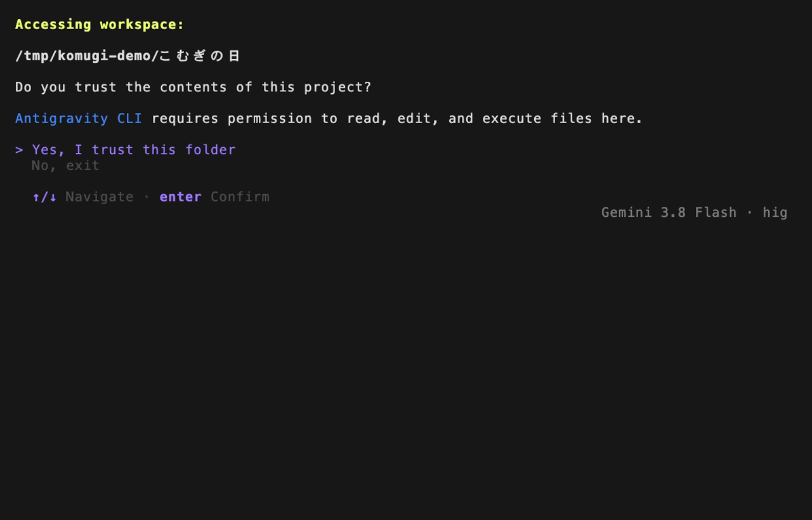Screen dimensions: 812x520
Task: Click the "Confirm" label in footer
Action: [x=240, y=197]
